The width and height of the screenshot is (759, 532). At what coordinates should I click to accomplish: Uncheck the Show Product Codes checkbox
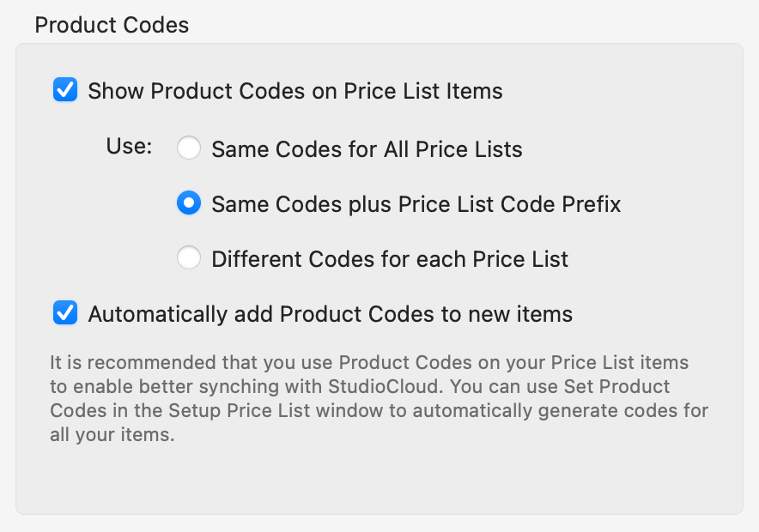click(x=65, y=90)
